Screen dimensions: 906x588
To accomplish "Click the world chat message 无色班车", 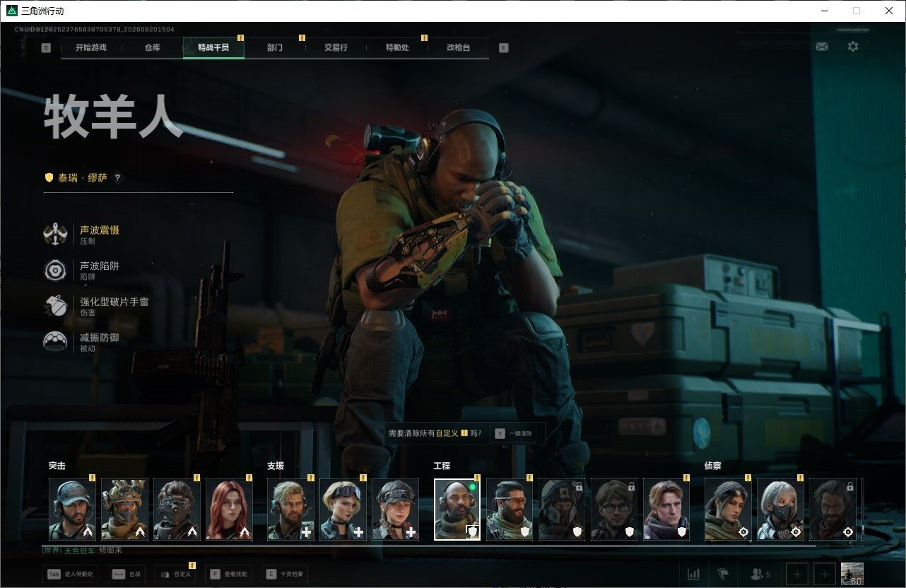I will pos(83,550).
